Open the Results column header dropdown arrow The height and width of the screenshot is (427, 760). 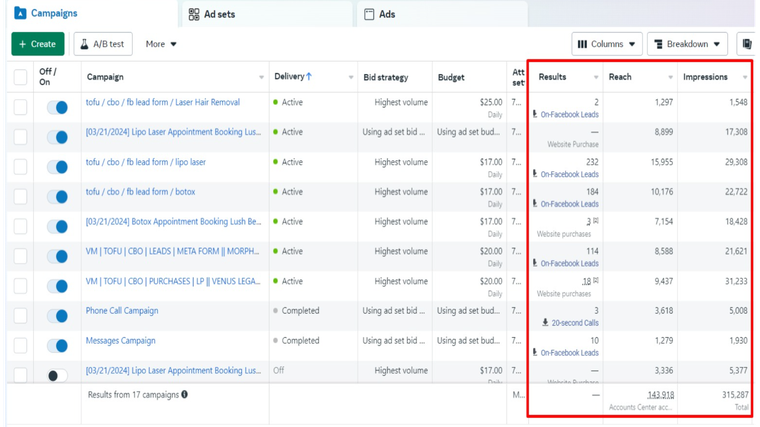click(x=597, y=77)
